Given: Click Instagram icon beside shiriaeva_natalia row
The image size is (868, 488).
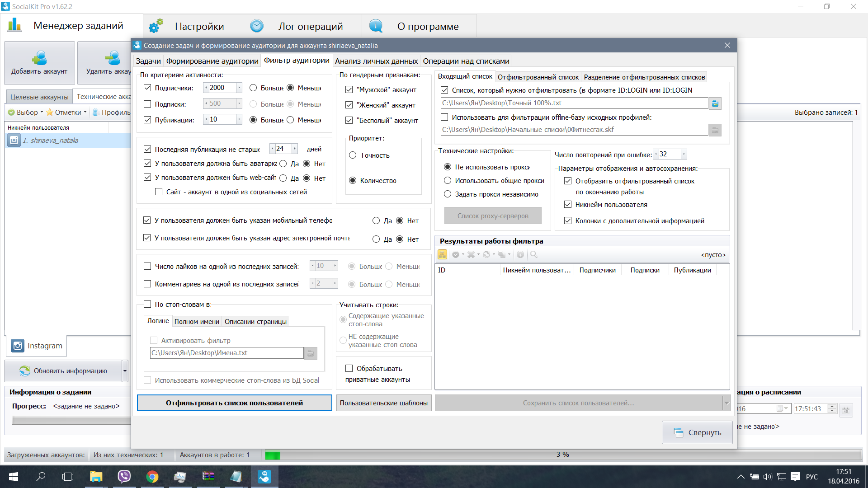Looking at the screenshot, I should click(14, 141).
